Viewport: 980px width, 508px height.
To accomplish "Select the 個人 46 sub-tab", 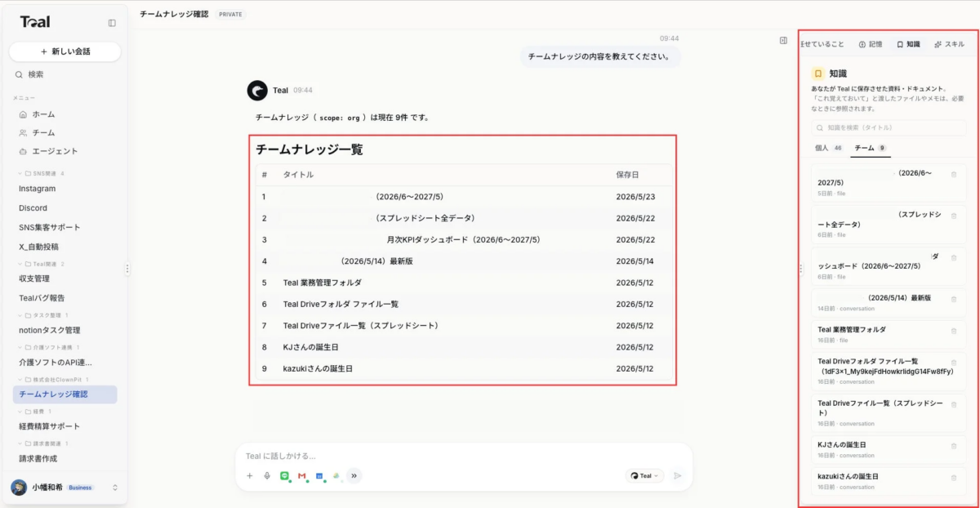I will [x=829, y=149].
